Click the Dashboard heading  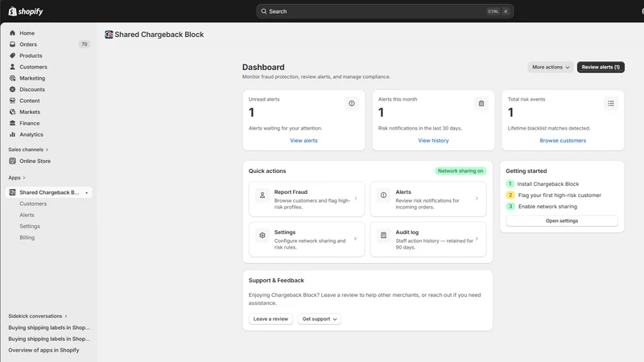pyautogui.click(x=263, y=67)
